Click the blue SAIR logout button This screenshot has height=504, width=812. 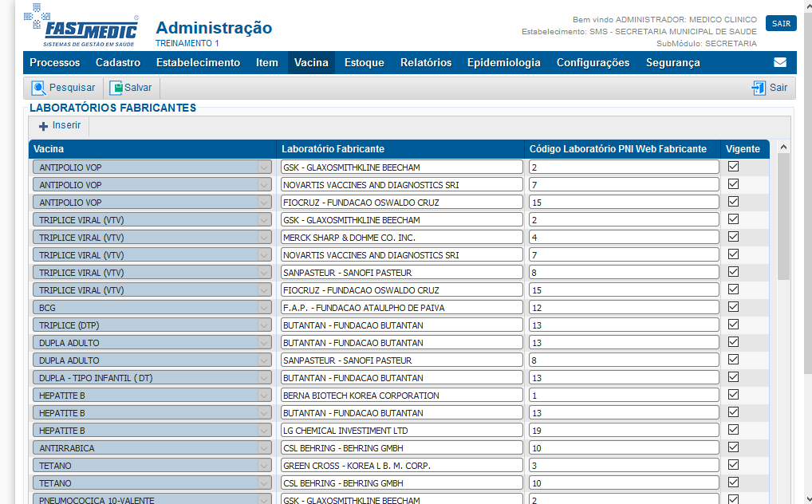[781, 23]
